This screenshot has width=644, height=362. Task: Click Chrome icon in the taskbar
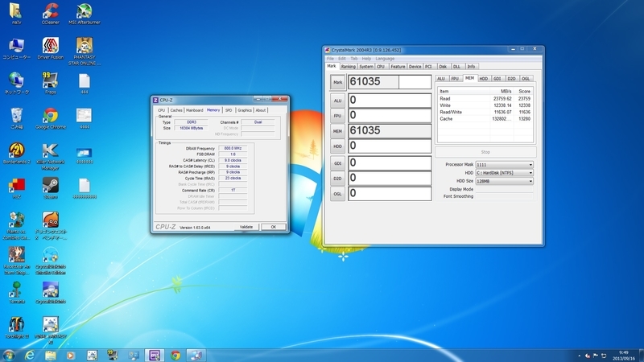tap(175, 355)
